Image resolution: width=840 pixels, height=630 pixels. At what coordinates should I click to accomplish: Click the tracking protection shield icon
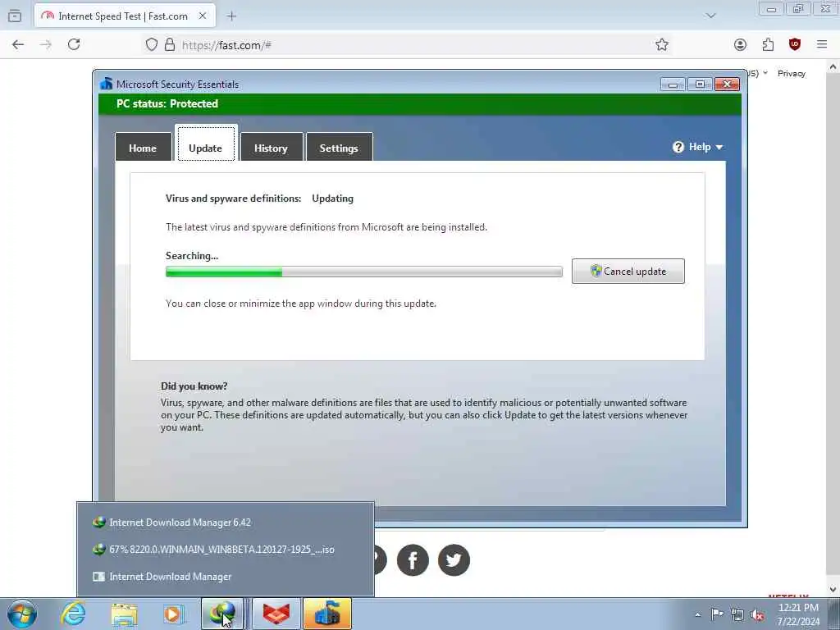[152, 44]
